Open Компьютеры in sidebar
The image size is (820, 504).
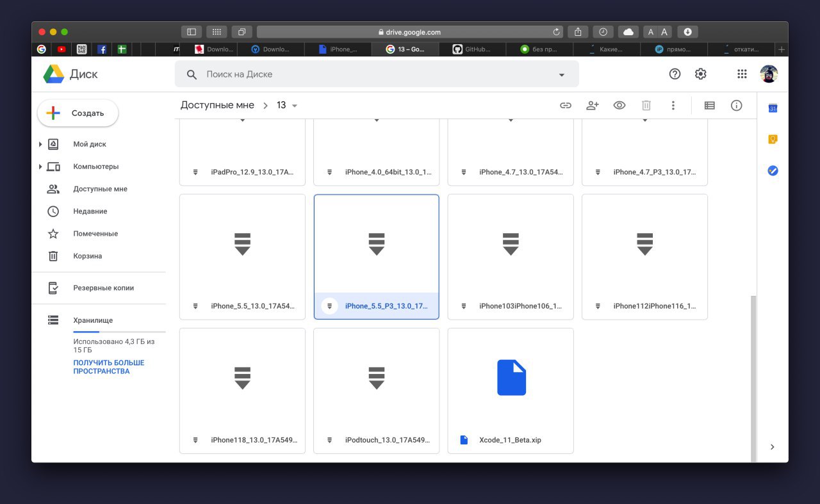tap(96, 167)
